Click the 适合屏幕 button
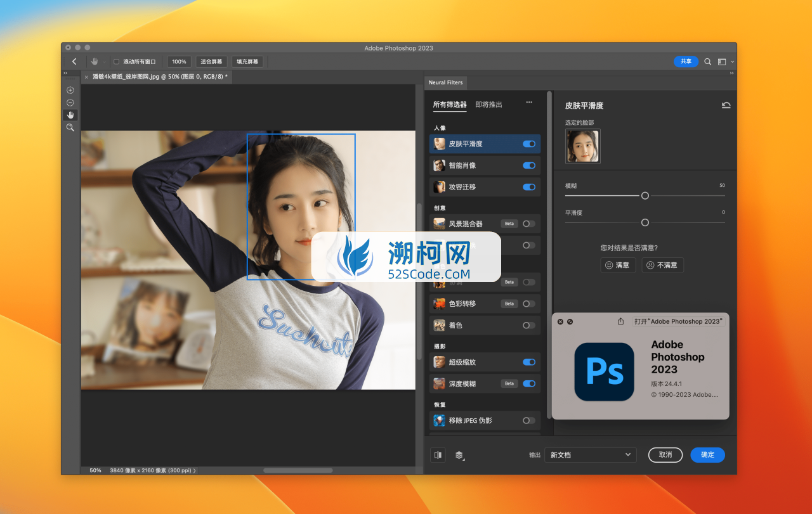Viewport: 812px width, 514px height. (211, 61)
